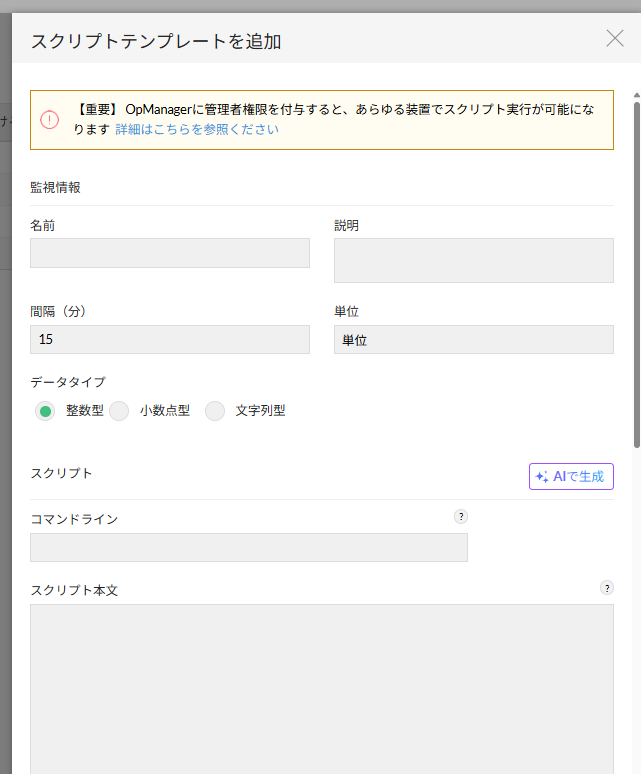Click the 名前 input field
Image resolution: width=641 pixels, height=774 pixels.
coord(170,253)
